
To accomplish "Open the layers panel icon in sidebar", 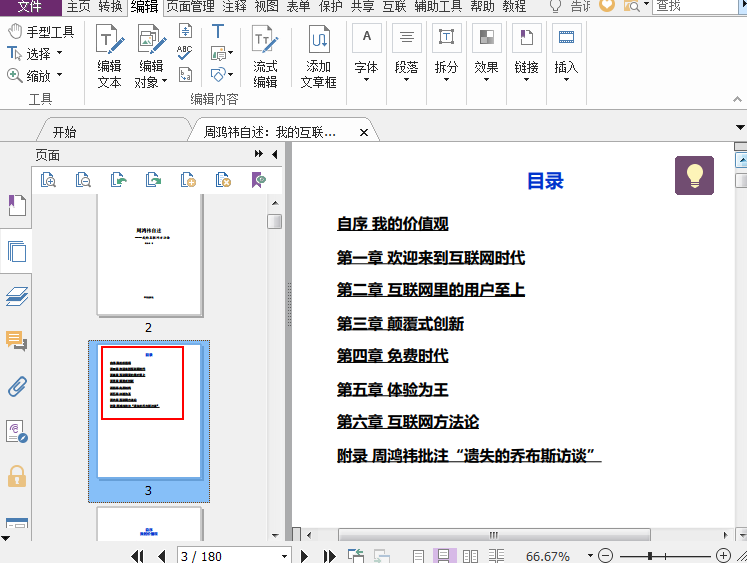I will (17, 296).
